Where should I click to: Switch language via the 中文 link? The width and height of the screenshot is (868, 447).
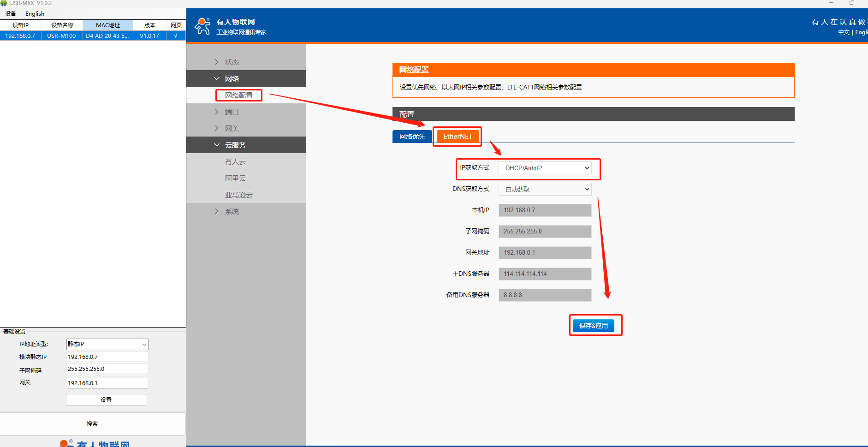tap(843, 32)
